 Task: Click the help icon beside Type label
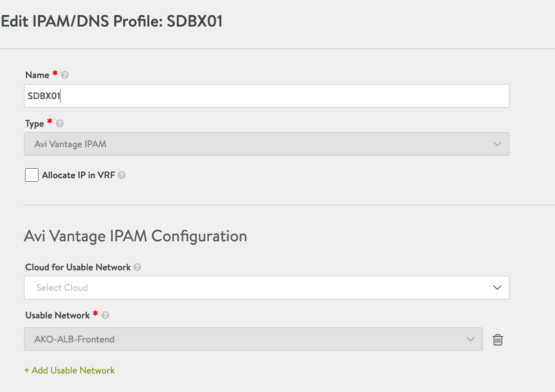60,123
